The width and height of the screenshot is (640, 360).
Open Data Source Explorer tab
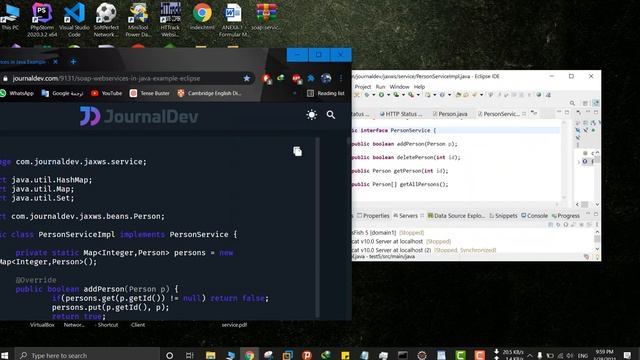(456, 216)
